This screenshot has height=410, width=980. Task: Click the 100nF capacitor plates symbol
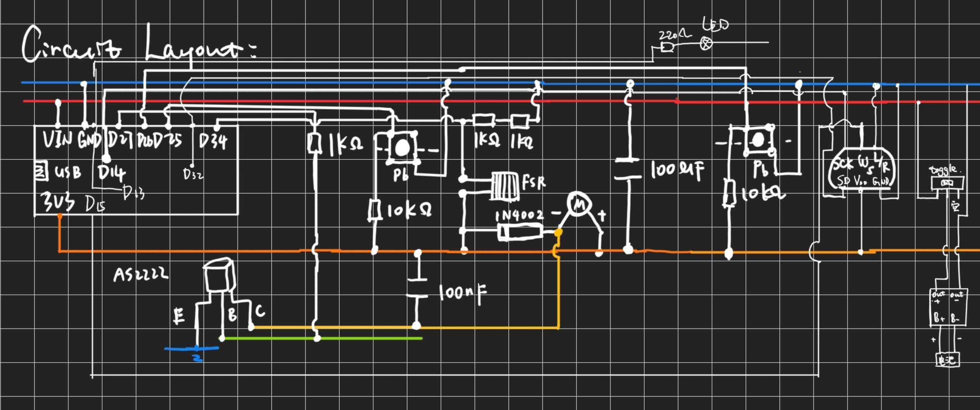point(417,287)
